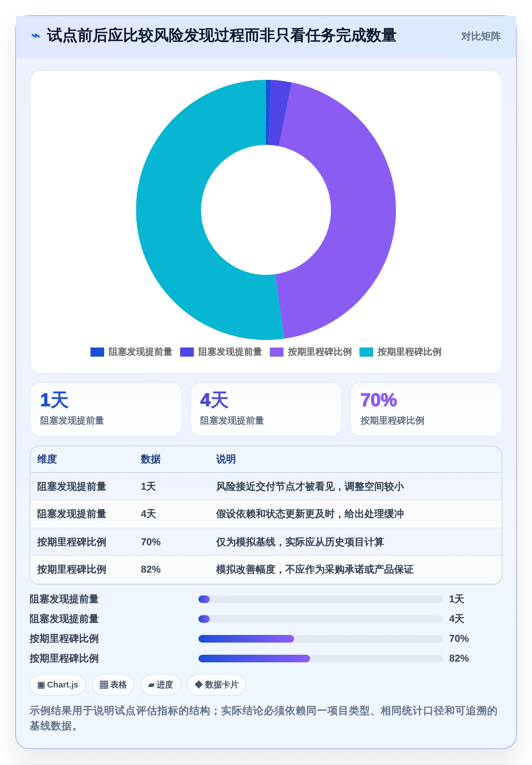The height and width of the screenshot is (765, 532).
Task: Click the 4天 value in the table
Action: click(x=149, y=514)
